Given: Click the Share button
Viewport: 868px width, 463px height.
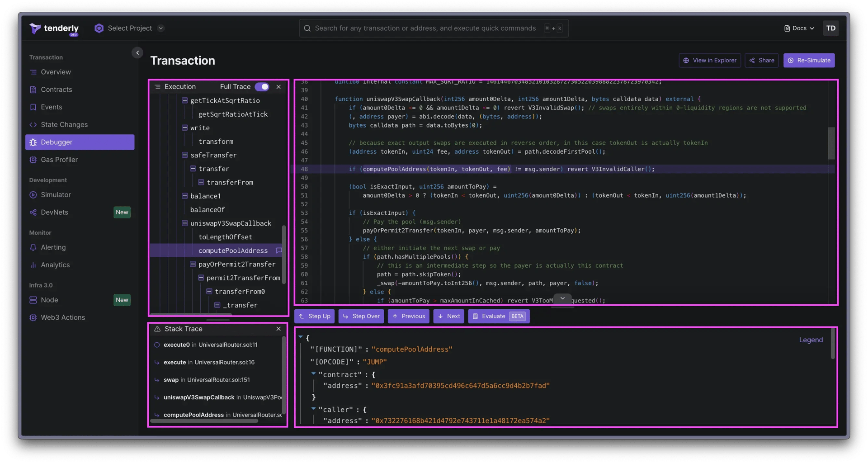Looking at the screenshot, I should pos(762,60).
